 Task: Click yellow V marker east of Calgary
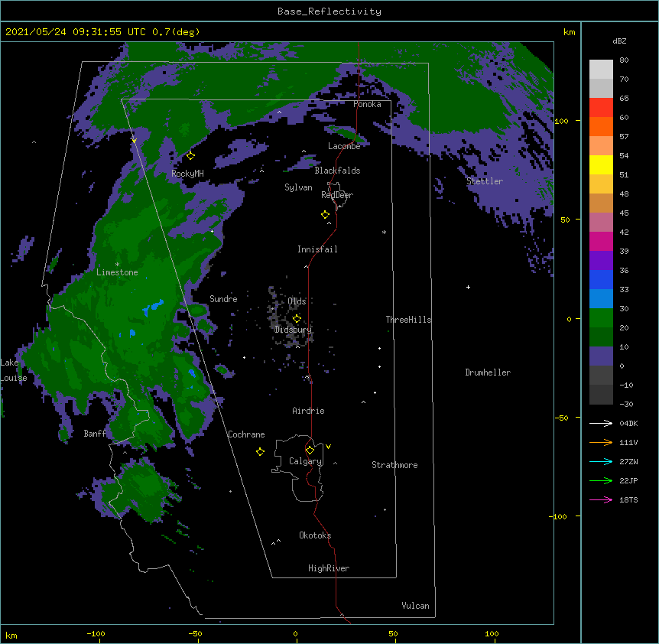[328, 447]
